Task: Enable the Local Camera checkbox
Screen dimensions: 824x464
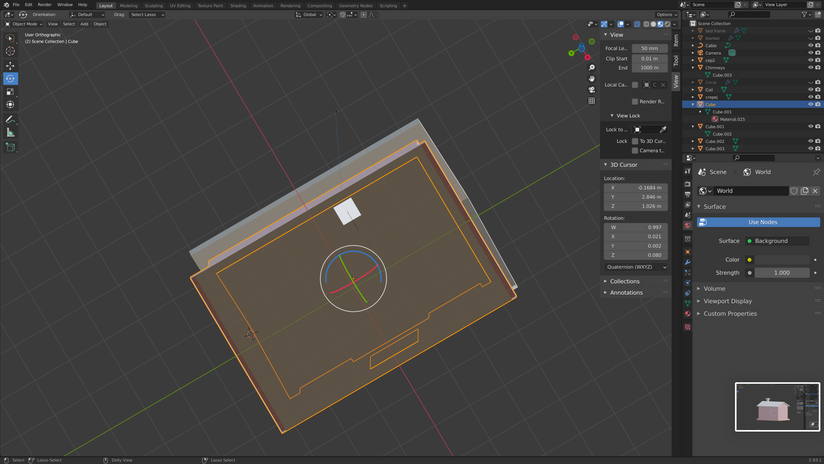Action: [635, 85]
